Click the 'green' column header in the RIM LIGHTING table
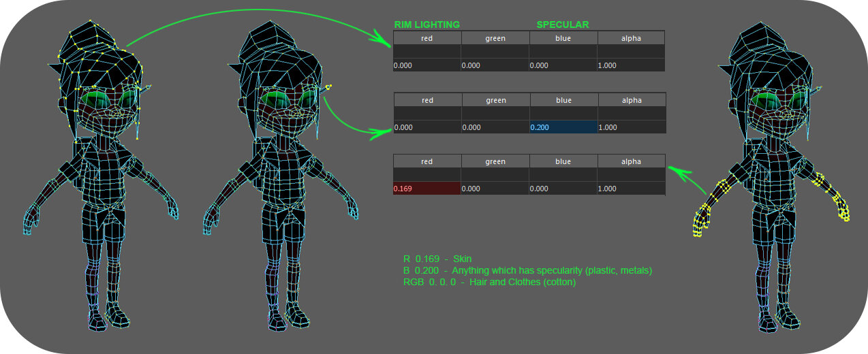Viewport: 868px width, 354px height. point(495,38)
